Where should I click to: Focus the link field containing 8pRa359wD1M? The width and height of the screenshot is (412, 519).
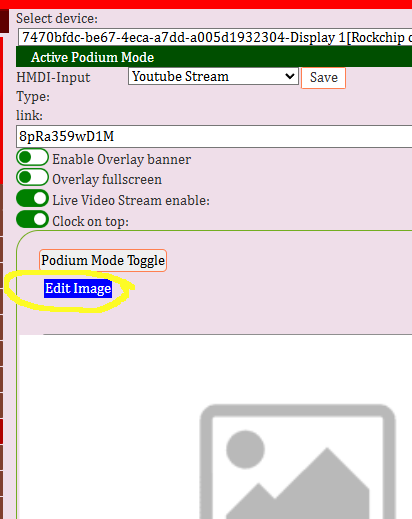click(x=214, y=136)
